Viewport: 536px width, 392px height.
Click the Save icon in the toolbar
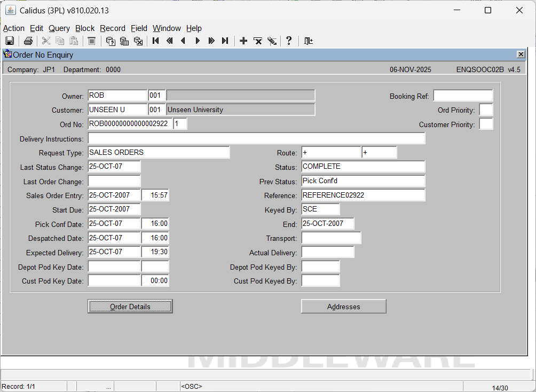click(x=10, y=41)
